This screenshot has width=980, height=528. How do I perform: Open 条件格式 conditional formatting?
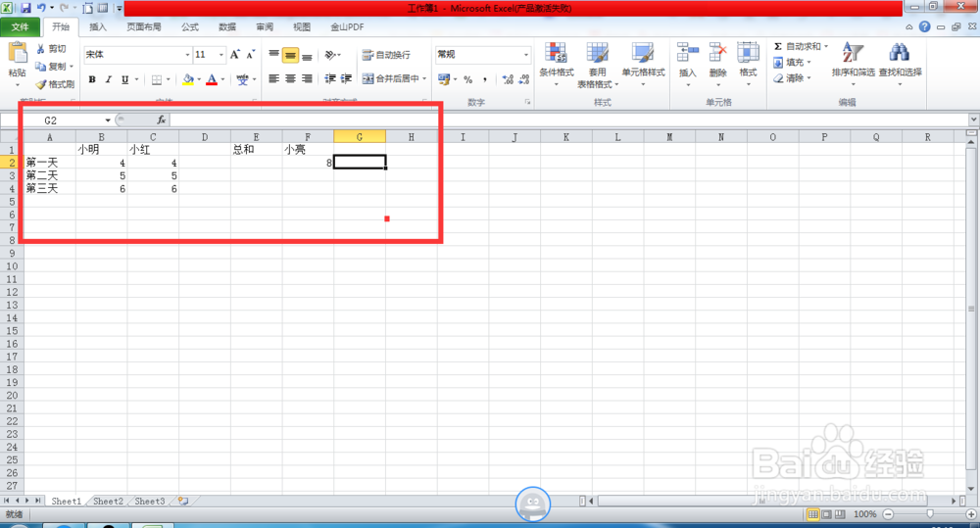[x=557, y=65]
